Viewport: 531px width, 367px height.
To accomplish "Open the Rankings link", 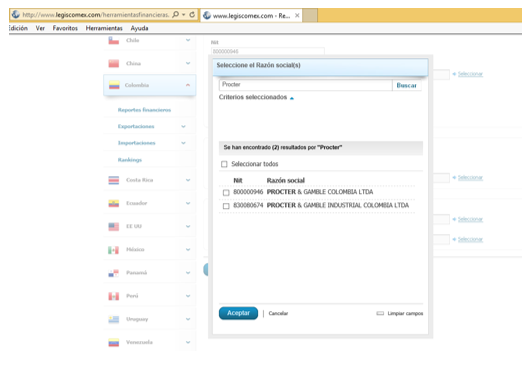I will click(x=130, y=160).
